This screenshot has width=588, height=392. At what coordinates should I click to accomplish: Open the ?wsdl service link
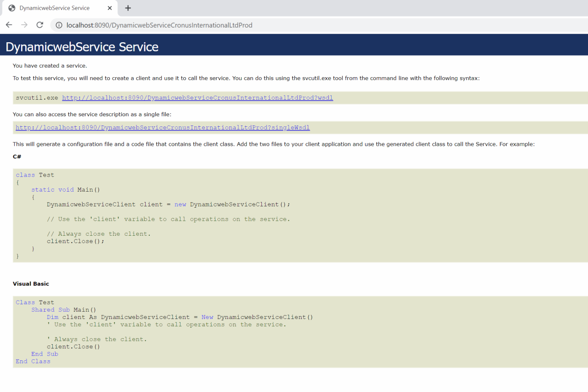click(x=197, y=98)
